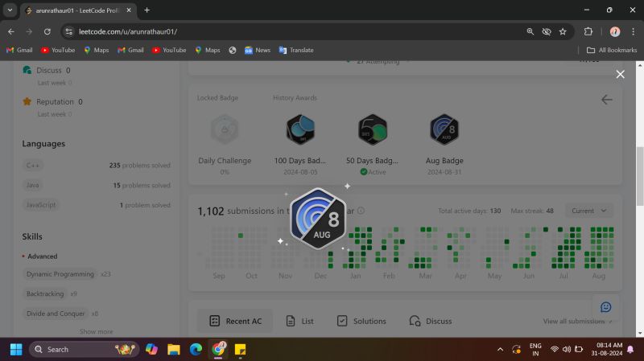Screen dimensions: 644x361
Task: Go back using browser back arrow
Action: (x=11, y=31)
